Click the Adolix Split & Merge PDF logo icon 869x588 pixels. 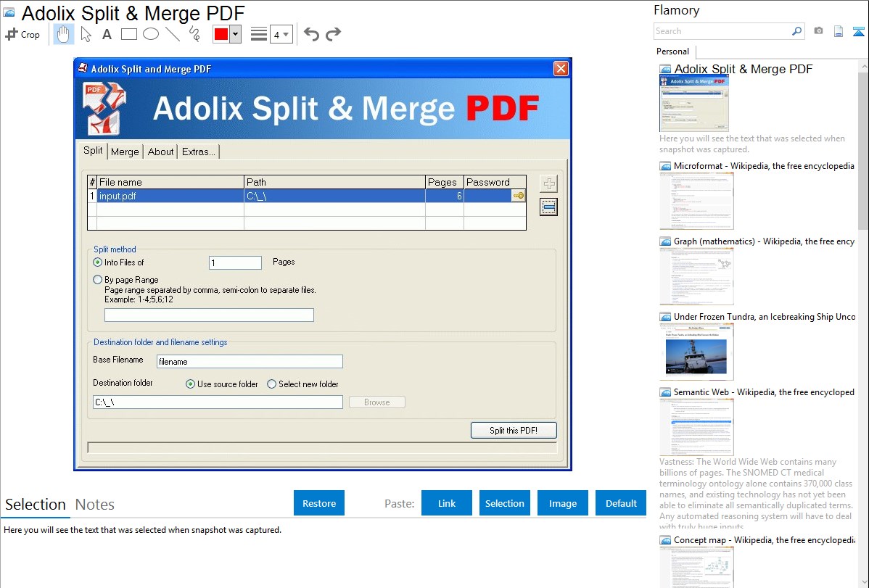[x=104, y=109]
